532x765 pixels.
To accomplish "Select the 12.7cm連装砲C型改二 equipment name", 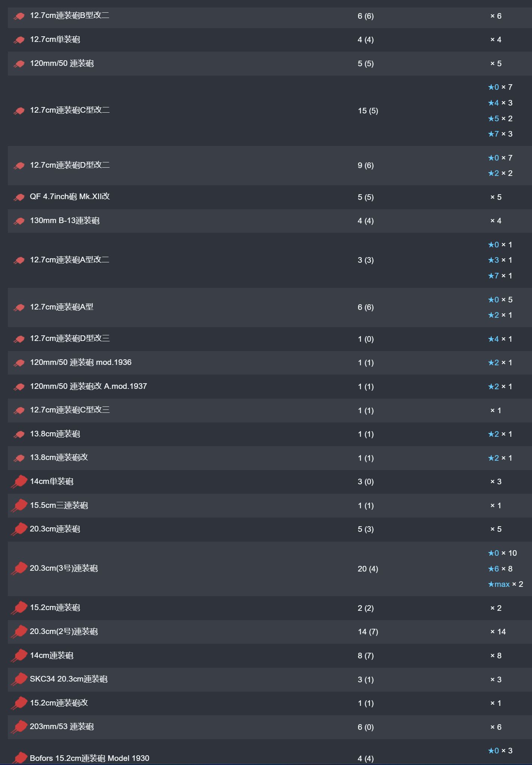I will click(70, 110).
